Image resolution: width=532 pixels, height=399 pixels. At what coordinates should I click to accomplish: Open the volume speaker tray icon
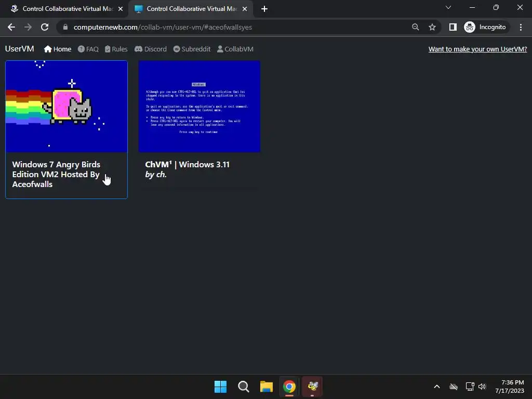pos(482,387)
